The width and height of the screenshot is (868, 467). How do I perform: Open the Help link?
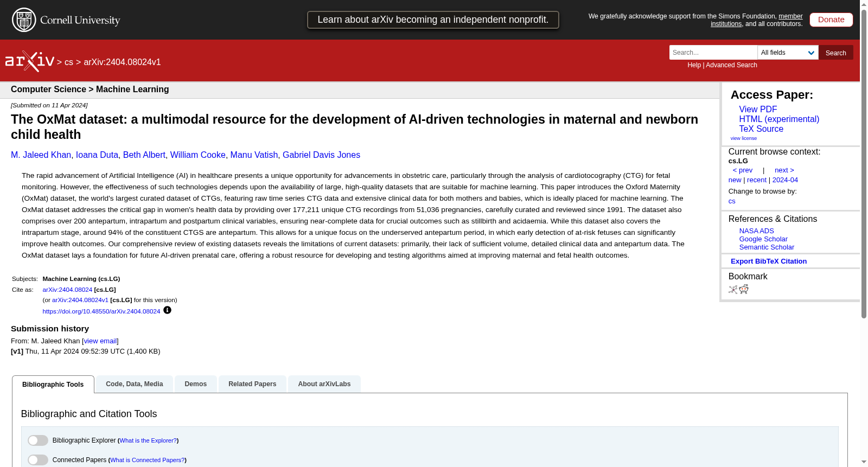coord(694,65)
